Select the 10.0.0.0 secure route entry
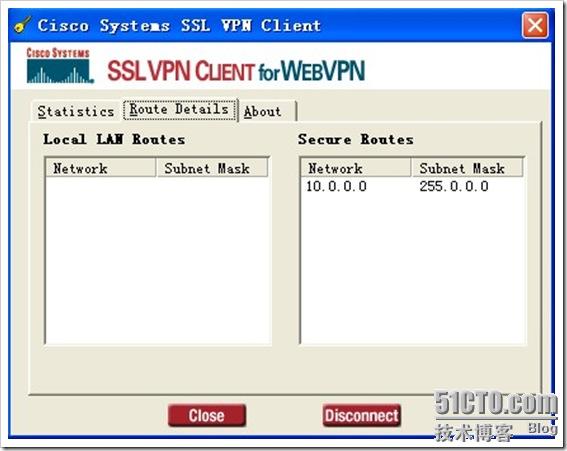This screenshot has height=451, width=567. tap(336, 187)
